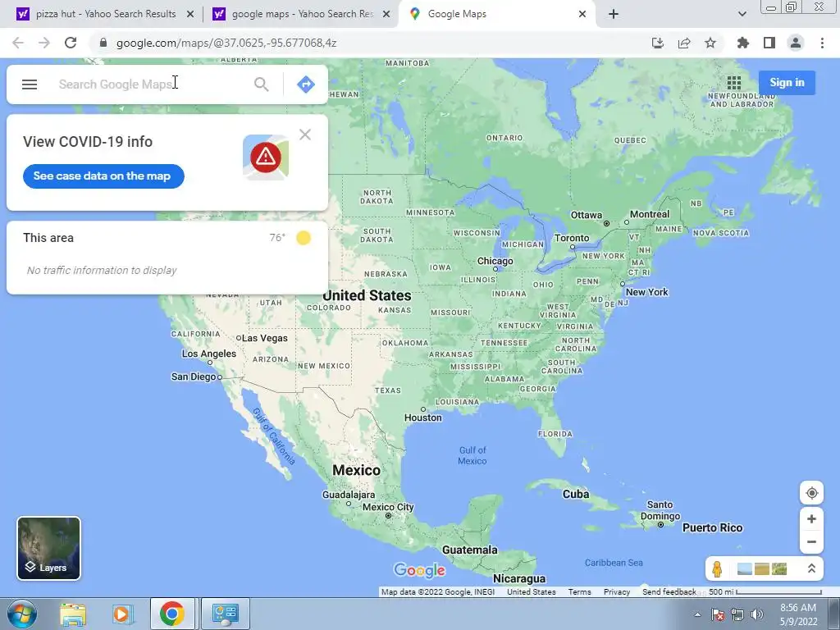840x630 pixels.
Task: Toggle the browser side panel
Action: pos(769,43)
